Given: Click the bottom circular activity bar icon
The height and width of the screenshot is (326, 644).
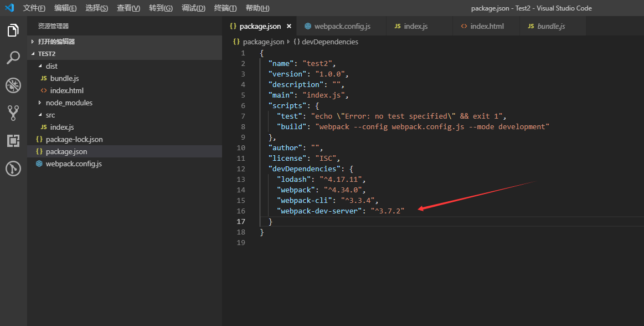Looking at the screenshot, I should point(13,169).
